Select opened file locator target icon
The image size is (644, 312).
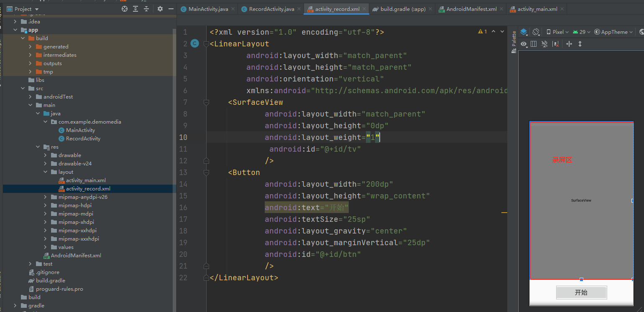[125, 9]
